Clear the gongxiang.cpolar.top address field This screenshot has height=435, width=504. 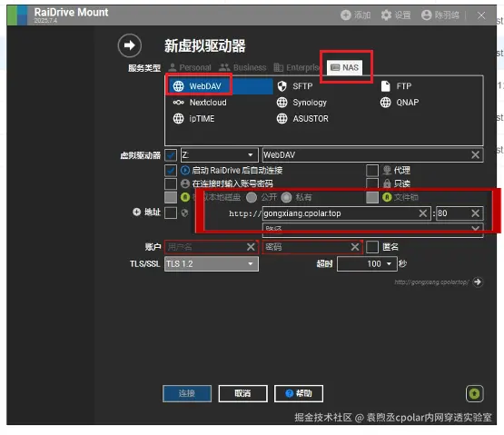[423, 213]
